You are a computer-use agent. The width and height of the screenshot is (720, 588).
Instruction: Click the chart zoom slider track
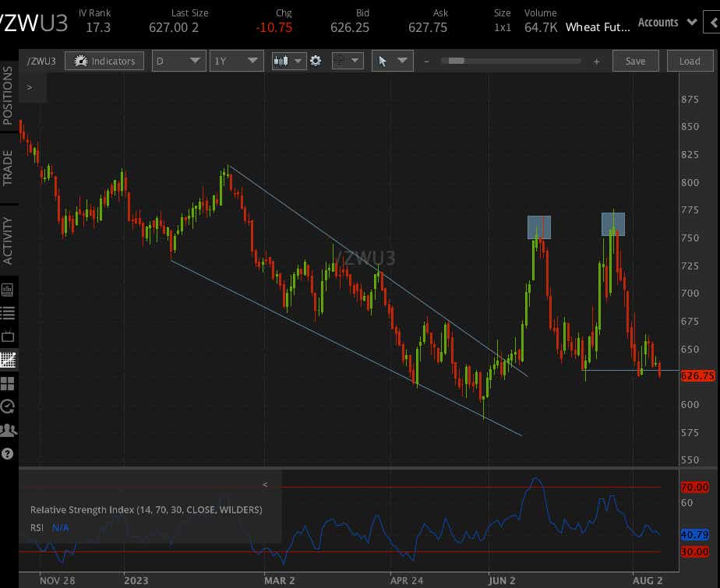coord(511,61)
